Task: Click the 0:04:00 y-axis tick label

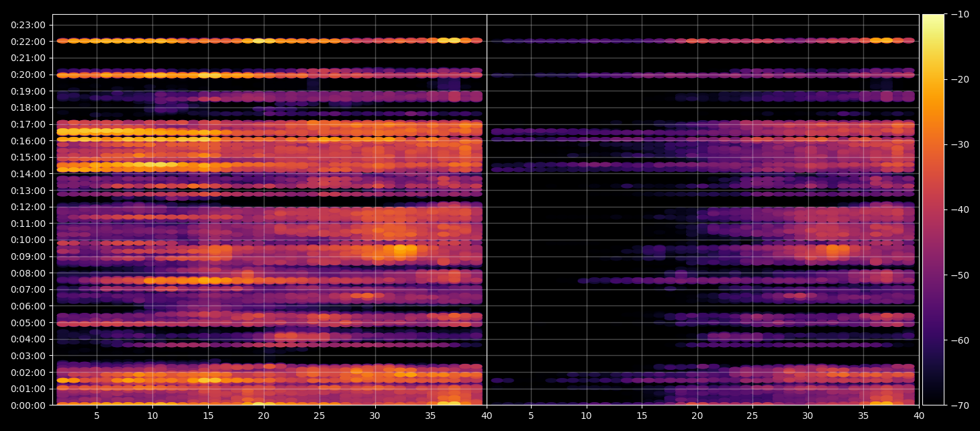Action: click(x=28, y=339)
